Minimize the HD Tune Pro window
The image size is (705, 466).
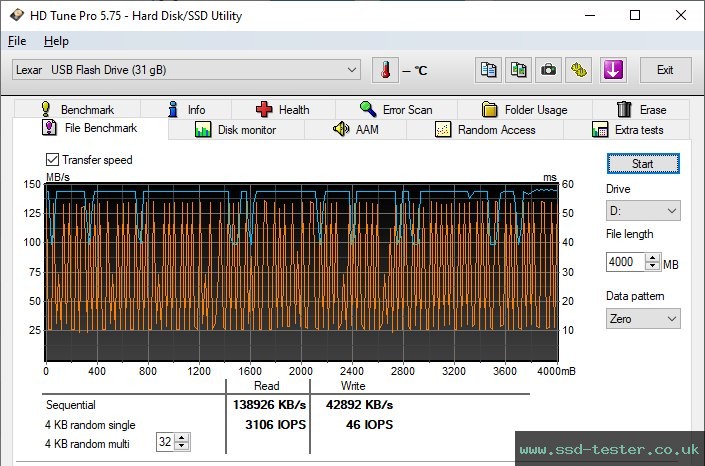[x=590, y=15]
